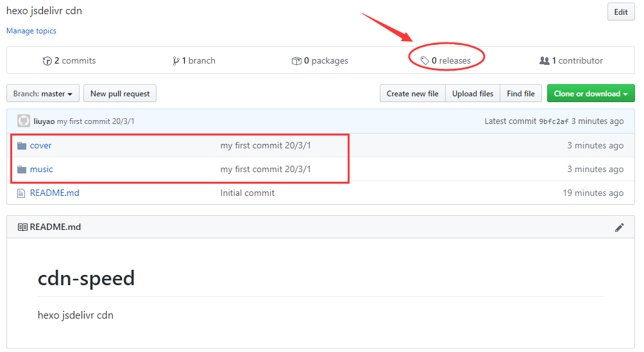This screenshot has height=352, width=644.
Task: Open the 0 packages tab
Action: [x=320, y=61]
